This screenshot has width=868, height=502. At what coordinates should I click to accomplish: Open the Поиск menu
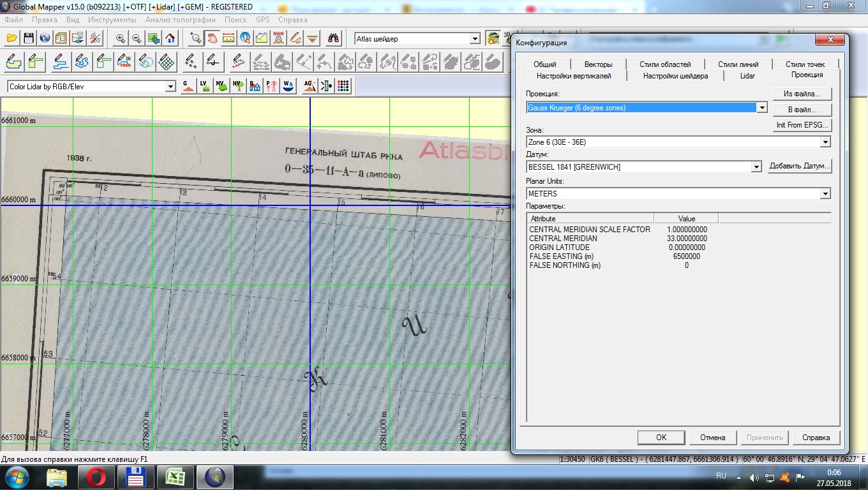click(x=236, y=20)
